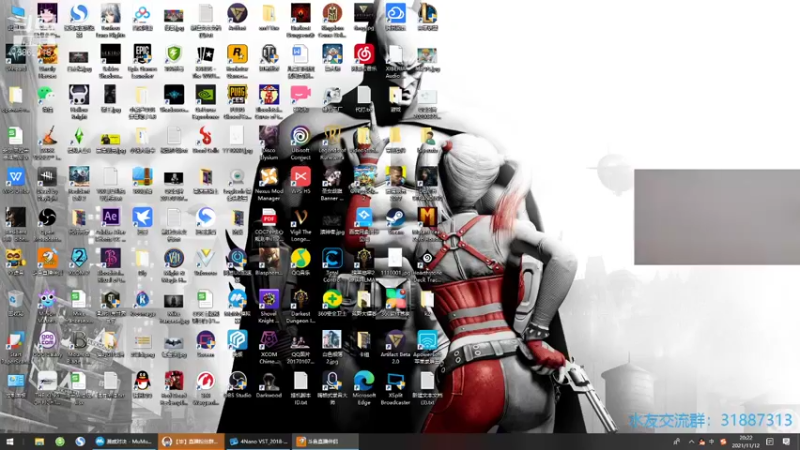Image resolution: width=800 pixels, height=450 pixels.
Task: Open the Hearthstone Deck Tracker shortcut
Action: [x=427, y=258]
